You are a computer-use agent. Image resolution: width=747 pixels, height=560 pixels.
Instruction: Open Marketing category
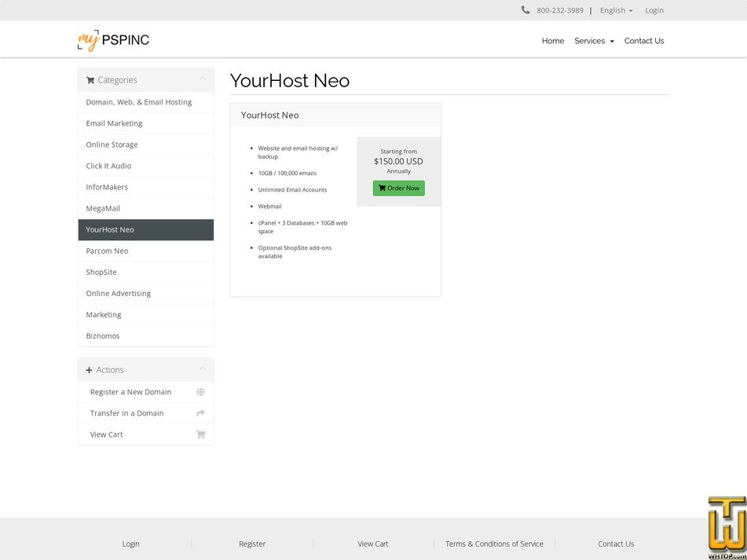click(x=146, y=315)
